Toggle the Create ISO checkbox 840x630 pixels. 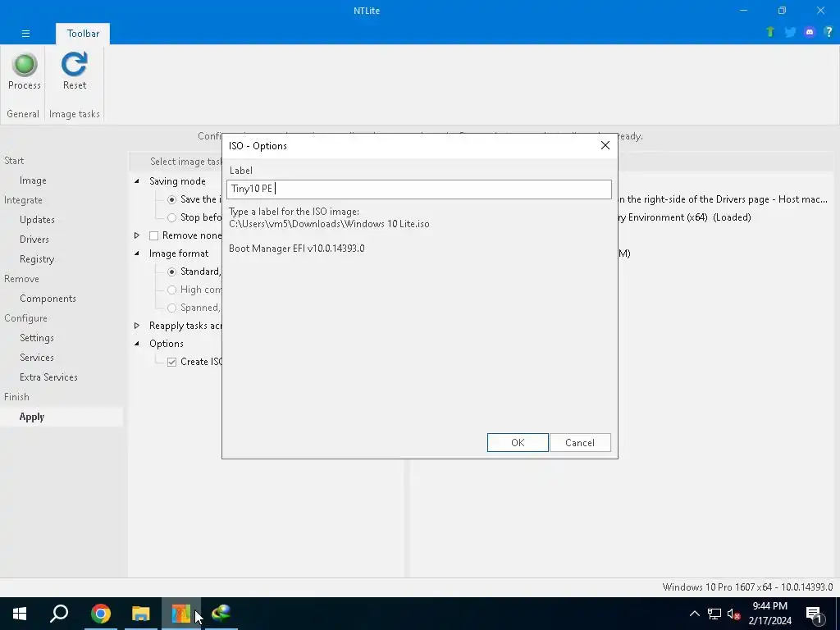pyautogui.click(x=171, y=362)
